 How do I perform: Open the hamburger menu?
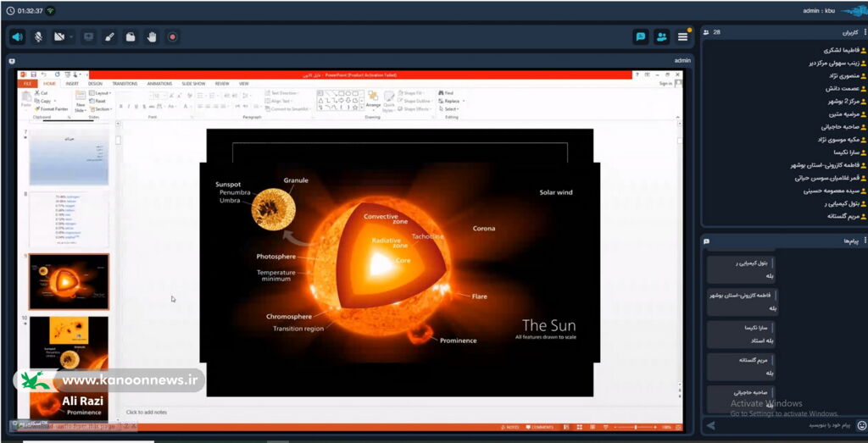(x=682, y=37)
